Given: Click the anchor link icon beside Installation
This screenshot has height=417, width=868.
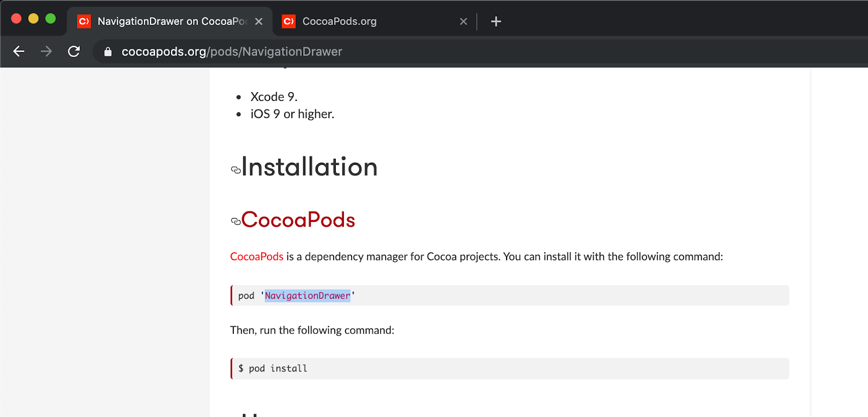Looking at the screenshot, I should coord(235,170).
